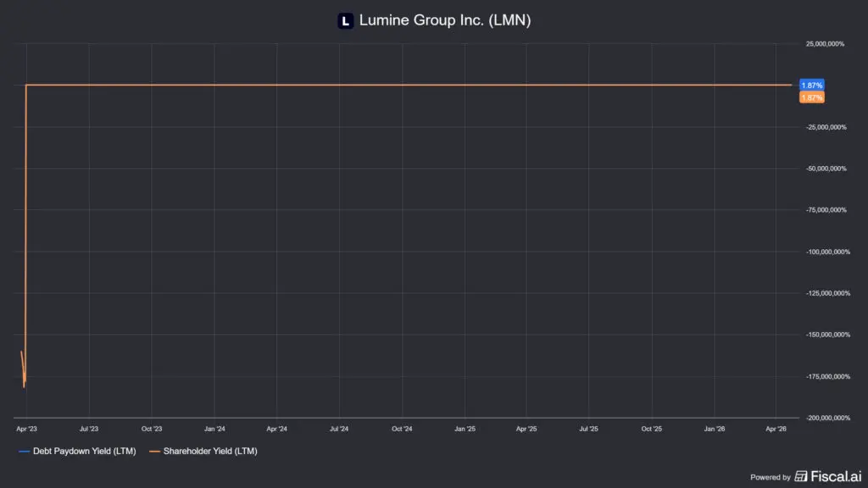Click the Jan '26 axis label
Viewport: 868px width, 488px height.
coord(714,429)
